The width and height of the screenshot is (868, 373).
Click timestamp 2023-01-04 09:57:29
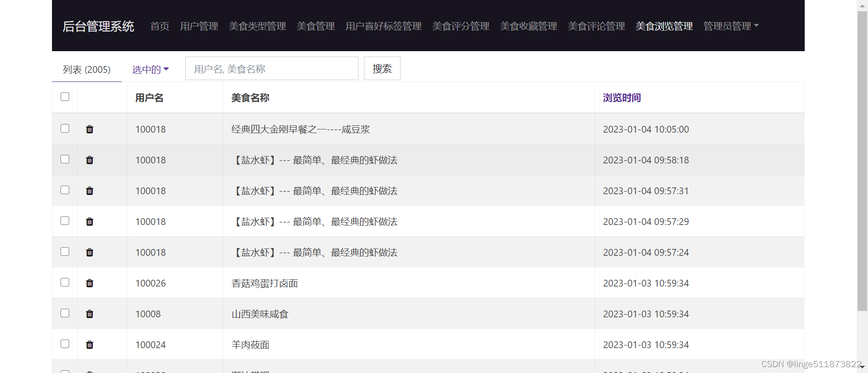pos(646,222)
